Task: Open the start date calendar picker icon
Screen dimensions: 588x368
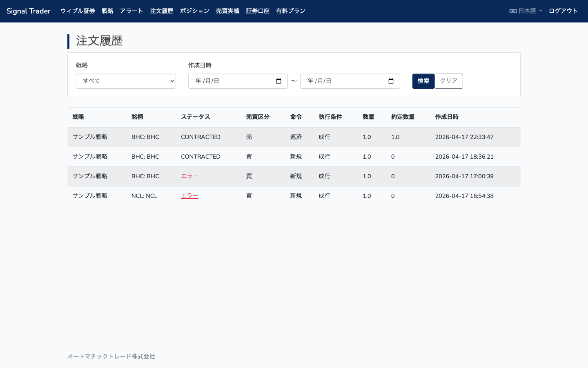Action: click(279, 81)
